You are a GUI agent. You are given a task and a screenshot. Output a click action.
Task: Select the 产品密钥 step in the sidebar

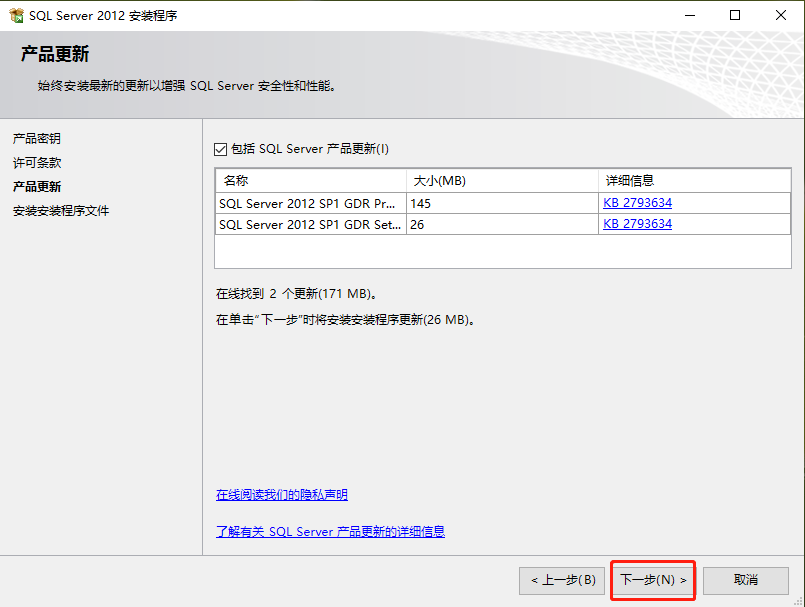coord(37,138)
